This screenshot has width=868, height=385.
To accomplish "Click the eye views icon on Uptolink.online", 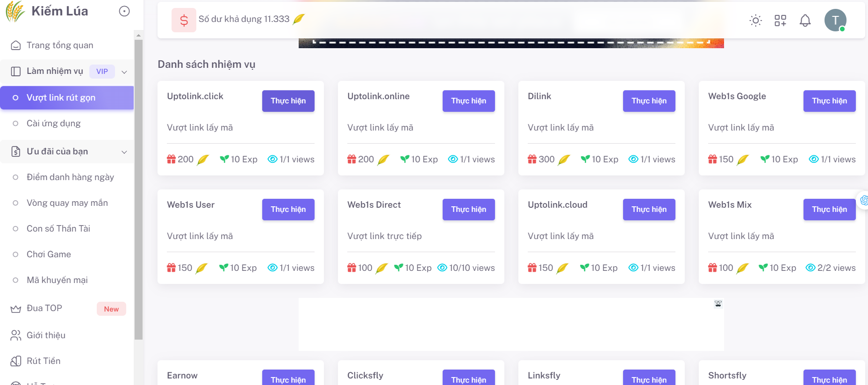I will (x=453, y=159).
